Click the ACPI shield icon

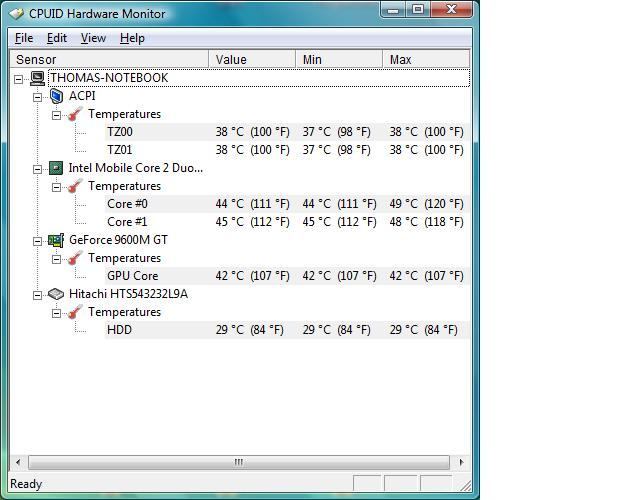pos(56,96)
